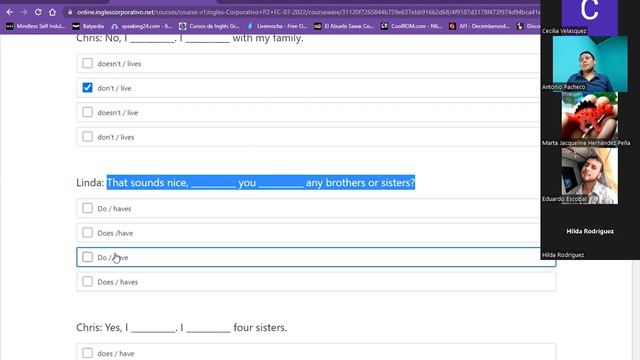This screenshot has height=360, width=640.
Task: Open the AFI - Decemberund bookmark
Action: click(x=479, y=26)
